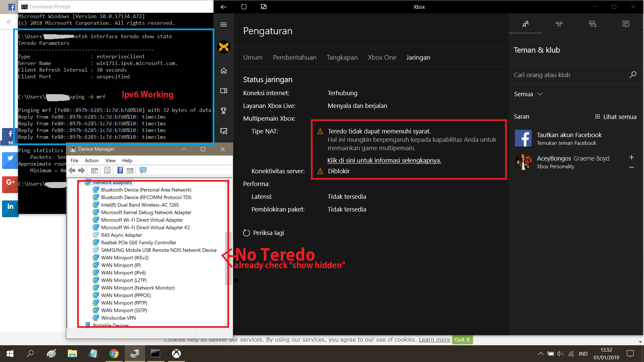Add AceyBongos friend with plus icon

[x=632, y=157]
